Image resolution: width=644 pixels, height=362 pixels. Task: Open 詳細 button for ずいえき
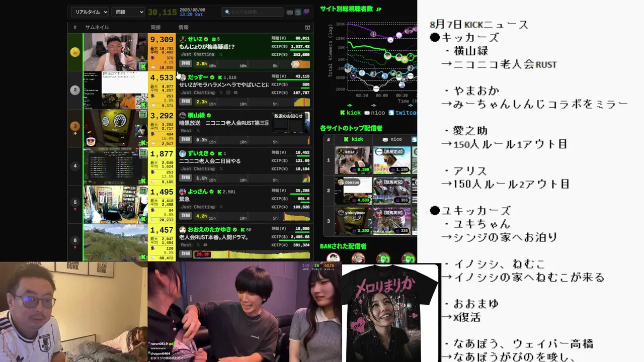click(x=186, y=177)
